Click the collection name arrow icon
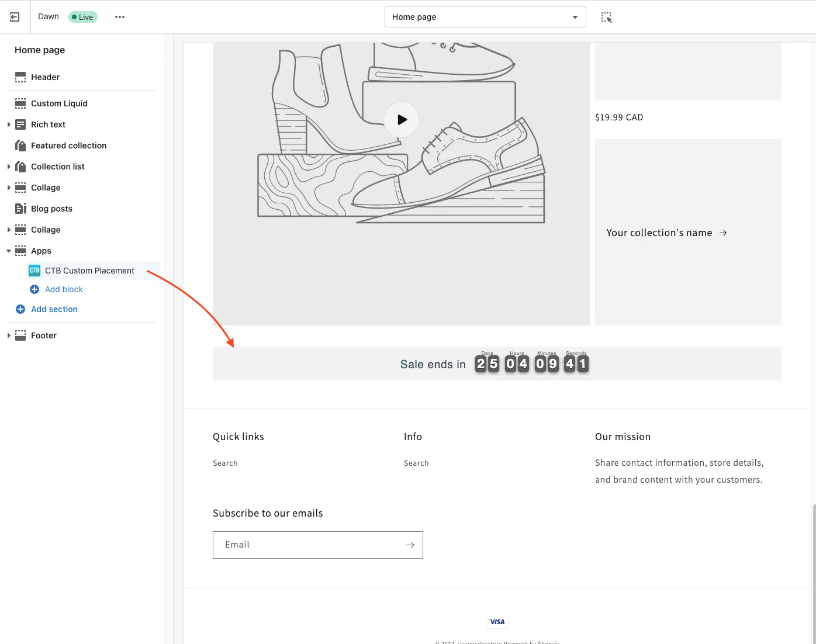 coord(723,233)
